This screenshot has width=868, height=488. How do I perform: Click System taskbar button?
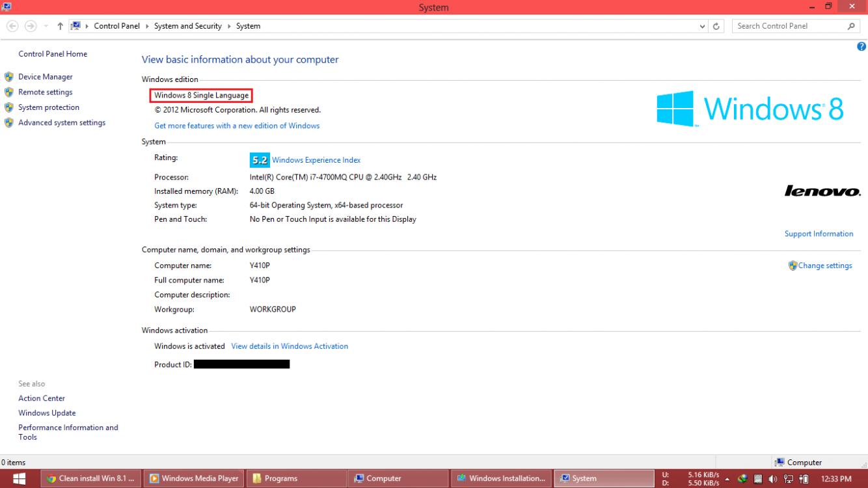coord(604,478)
